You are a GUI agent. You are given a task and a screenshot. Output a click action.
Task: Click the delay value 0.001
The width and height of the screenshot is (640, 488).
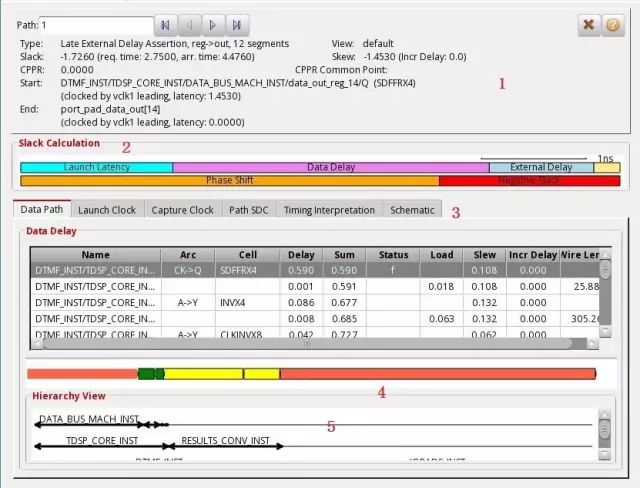[301, 286]
